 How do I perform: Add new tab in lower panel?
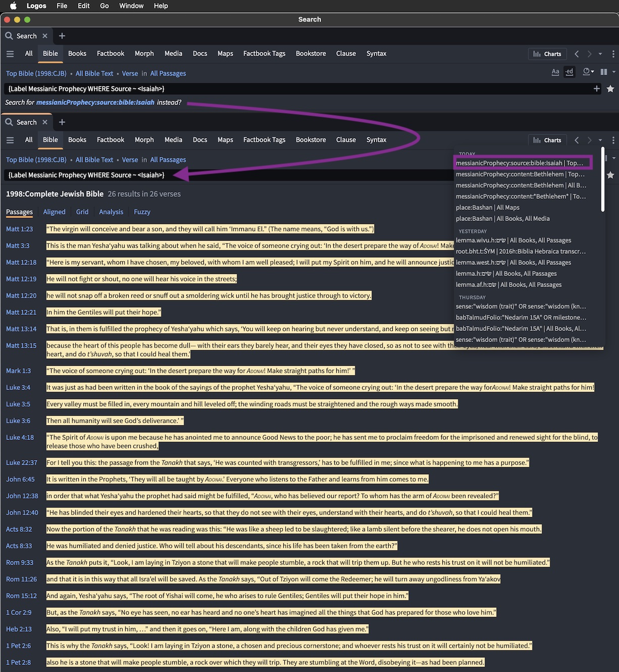pos(62,122)
